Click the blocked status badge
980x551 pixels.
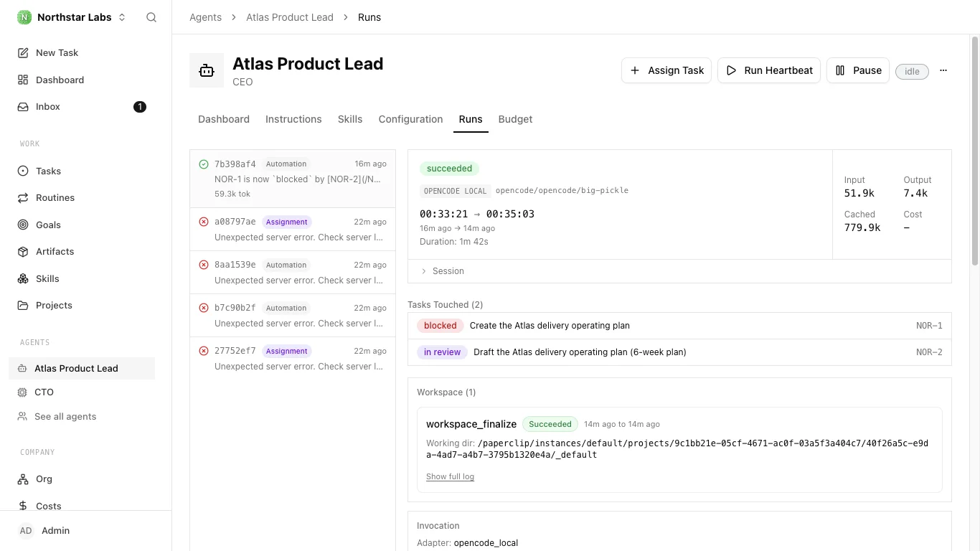coord(440,326)
